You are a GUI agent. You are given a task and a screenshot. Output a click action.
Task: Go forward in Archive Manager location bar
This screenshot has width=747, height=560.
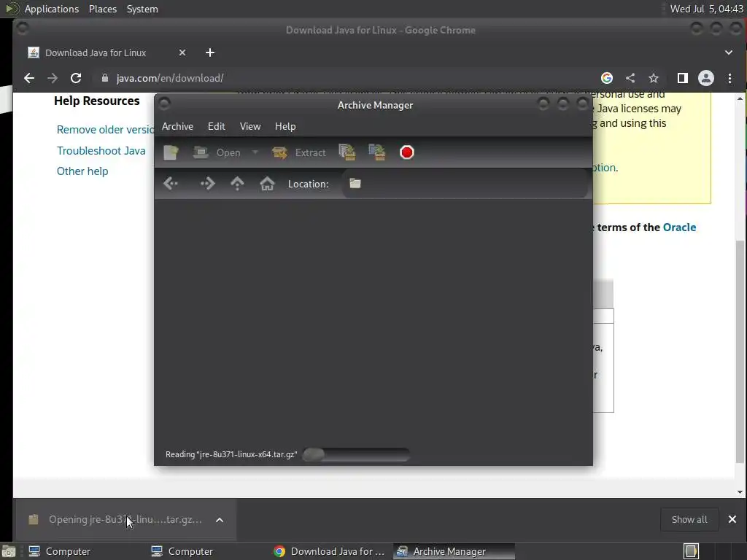(208, 183)
